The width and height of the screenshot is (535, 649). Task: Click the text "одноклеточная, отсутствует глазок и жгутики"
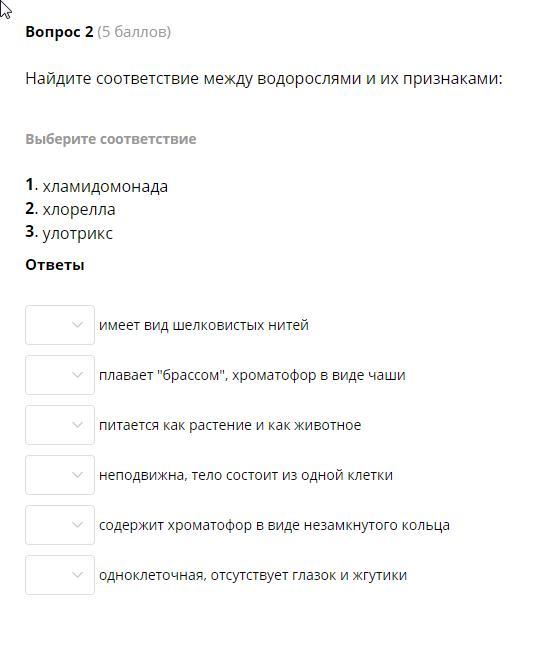[x=253, y=575]
